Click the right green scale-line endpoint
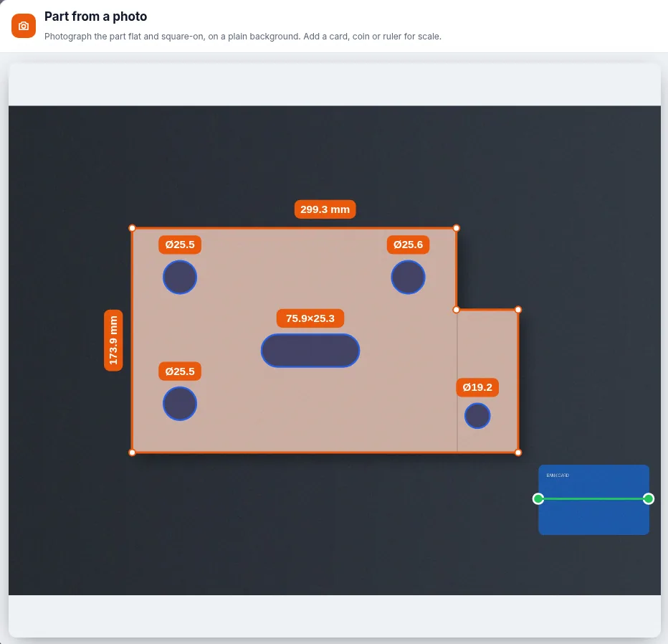 pyautogui.click(x=649, y=498)
